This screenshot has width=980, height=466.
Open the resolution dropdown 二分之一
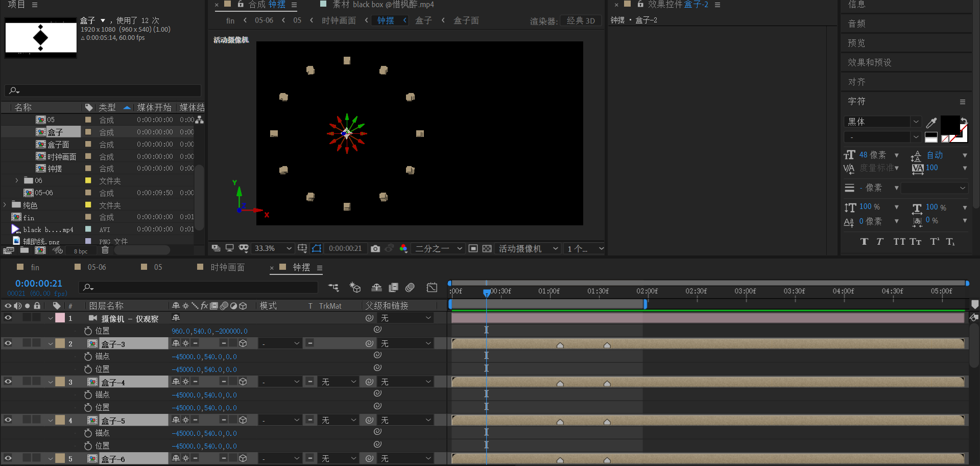pos(438,248)
